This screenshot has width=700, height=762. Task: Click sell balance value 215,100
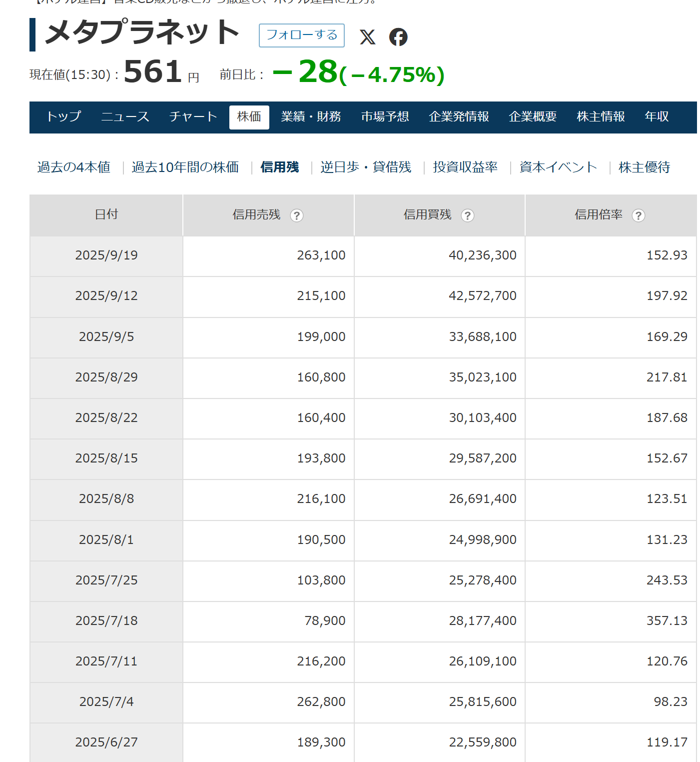click(321, 296)
